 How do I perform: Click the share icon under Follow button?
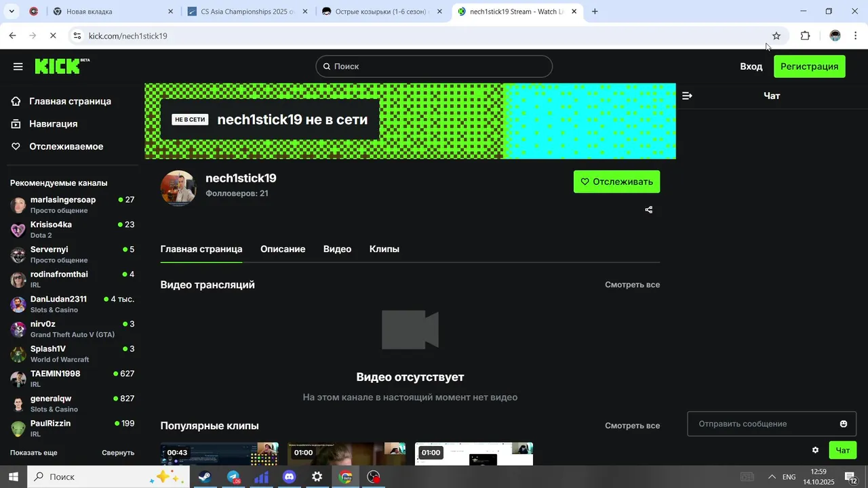(x=649, y=210)
